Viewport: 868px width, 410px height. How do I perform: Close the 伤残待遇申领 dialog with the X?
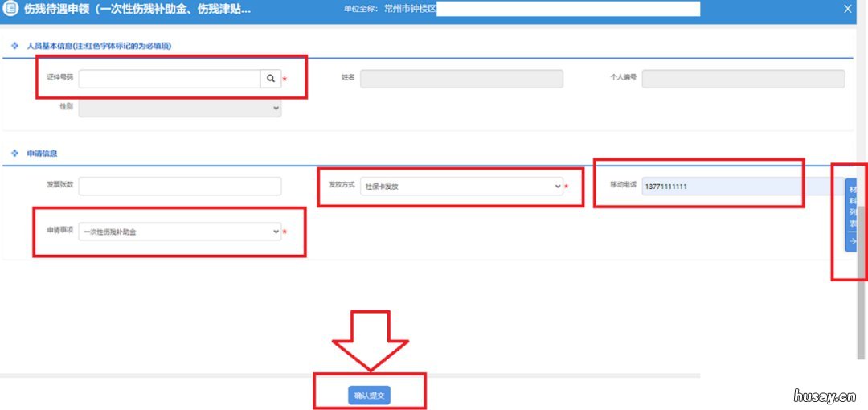847,9
